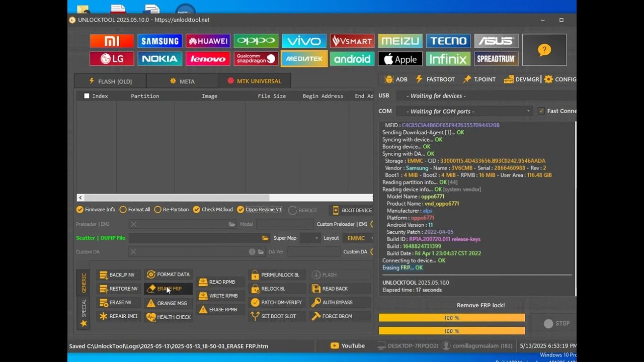The height and width of the screenshot is (362, 644).
Task: Open the Android brand section
Action: click(x=352, y=59)
